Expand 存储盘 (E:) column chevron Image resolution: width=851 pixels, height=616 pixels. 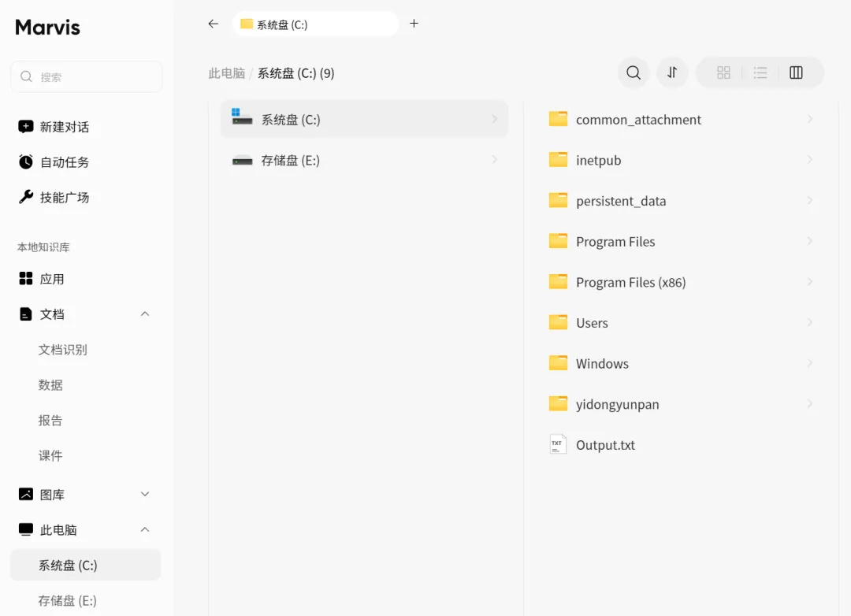[x=494, y=160]
